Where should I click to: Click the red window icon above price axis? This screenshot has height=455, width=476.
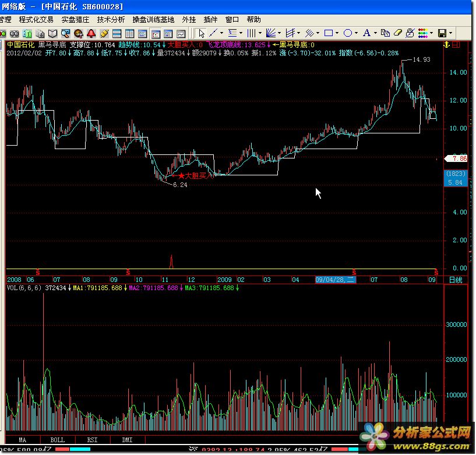[456, 45]
